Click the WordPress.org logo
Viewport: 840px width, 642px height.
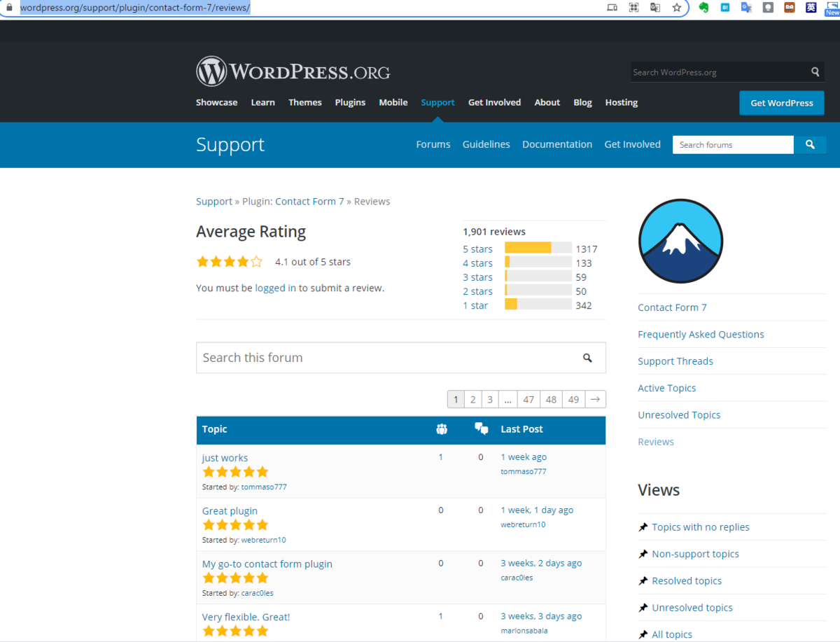(x=293, y=71)
